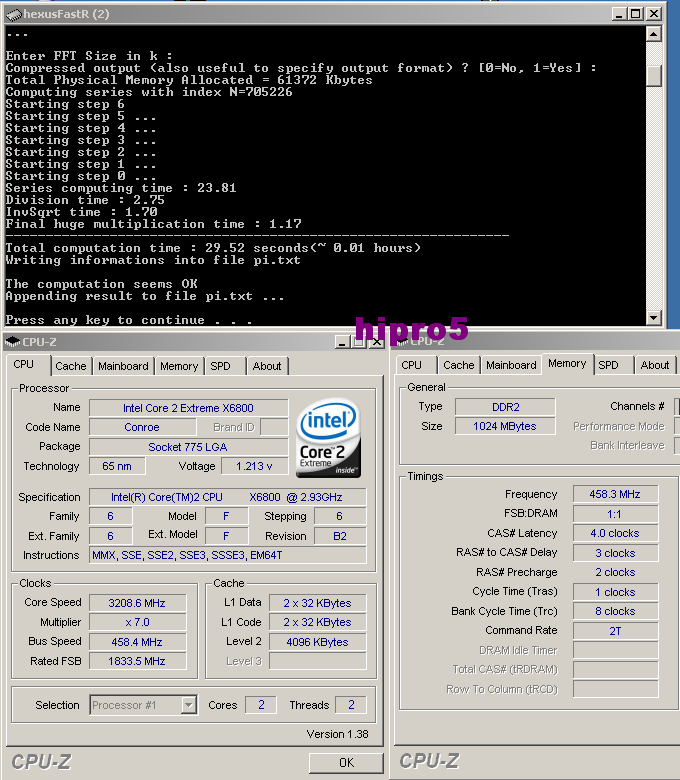Viewport: 680px width, 780px height.
Task: Click the Revision value 'B2'
Action: [x=340, y=536]
